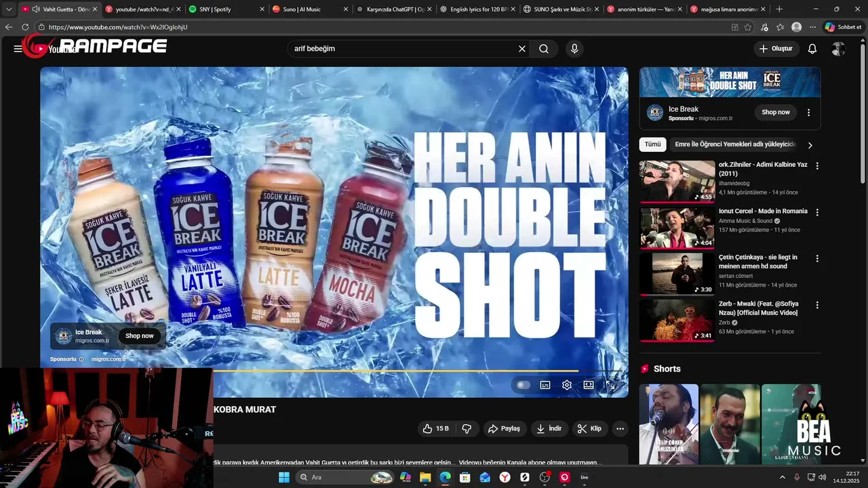Switch to Suno AI Music tab
868x488 pixels.
[310, 9]
